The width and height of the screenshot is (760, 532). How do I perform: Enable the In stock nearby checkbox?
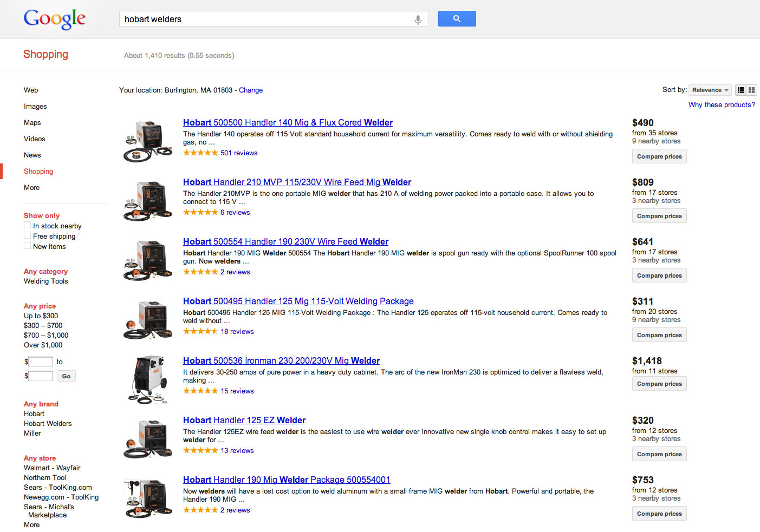(x=27, y=225)
